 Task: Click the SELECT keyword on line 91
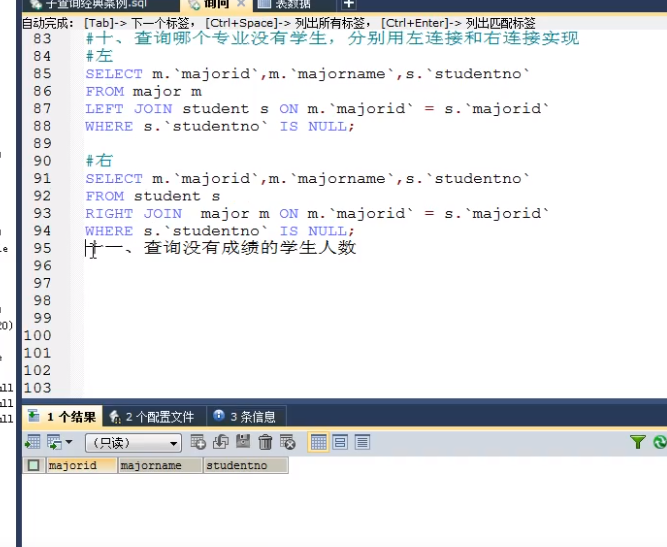pyautogui.click(x=114, y=179)
